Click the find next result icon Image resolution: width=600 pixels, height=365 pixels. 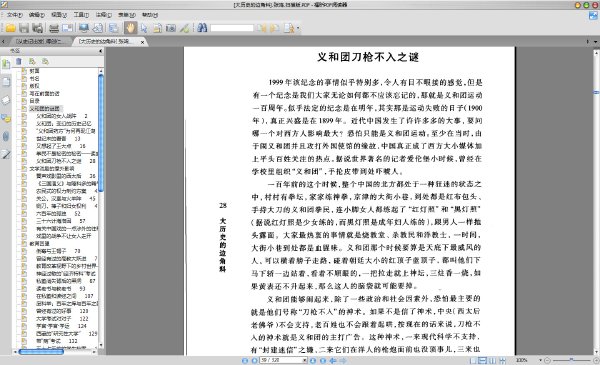274,28
